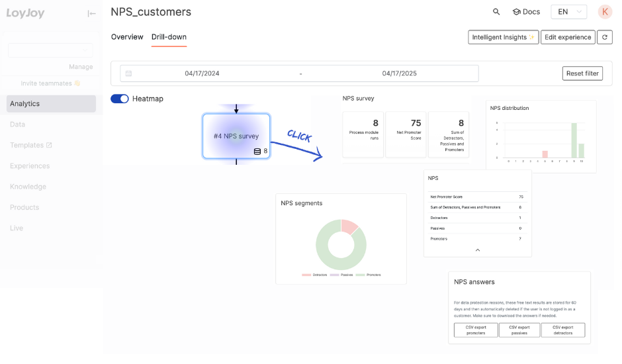Open Intelligent Insights
The height and width of the screenshot is (364, 622).
coord(503,38)
